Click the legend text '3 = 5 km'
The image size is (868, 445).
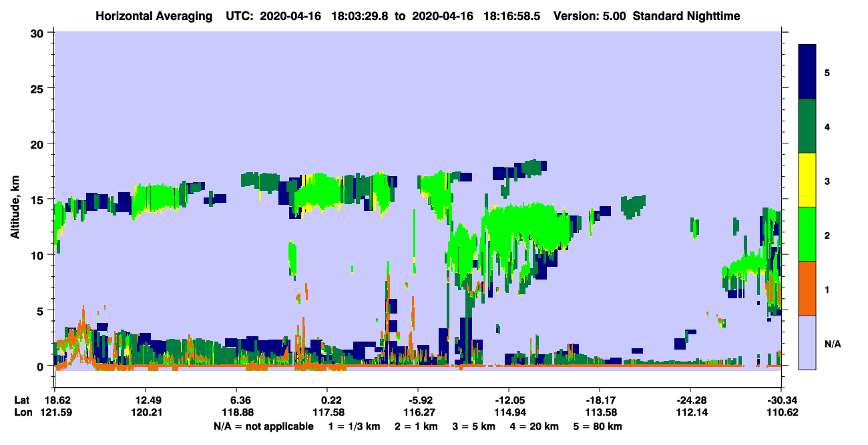[474, 426]
